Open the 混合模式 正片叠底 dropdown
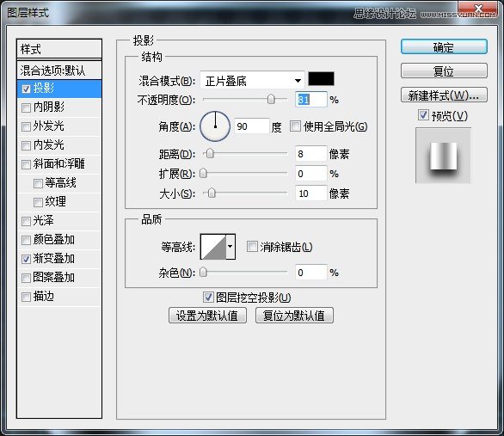The image size is (504, 436). click(x=252, y=80)
